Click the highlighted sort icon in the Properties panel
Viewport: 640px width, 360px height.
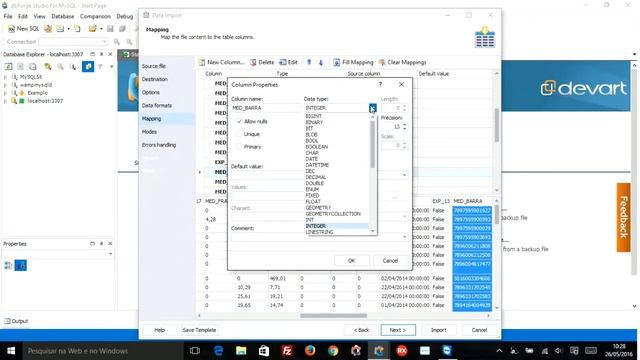click(21, 265)
